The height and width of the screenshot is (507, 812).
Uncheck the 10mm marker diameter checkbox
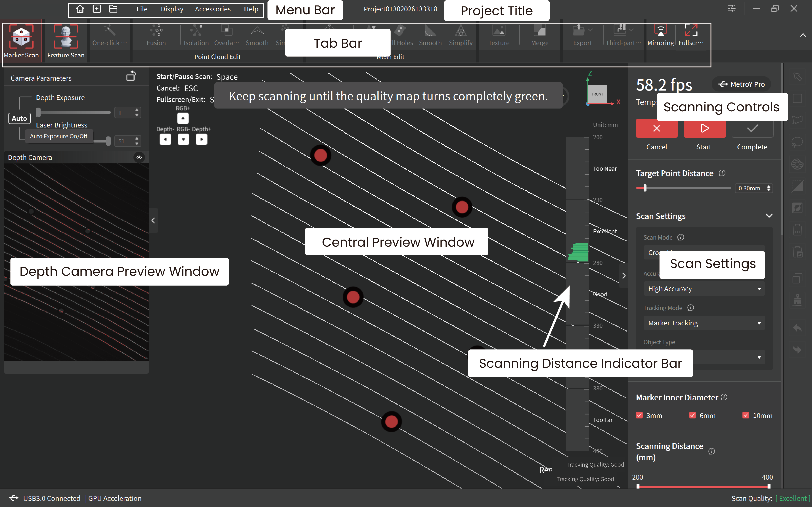tap(746, 415)
